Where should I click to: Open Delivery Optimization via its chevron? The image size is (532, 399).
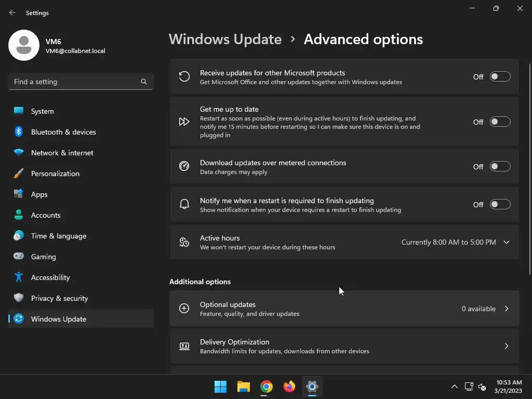click(507, 346)
